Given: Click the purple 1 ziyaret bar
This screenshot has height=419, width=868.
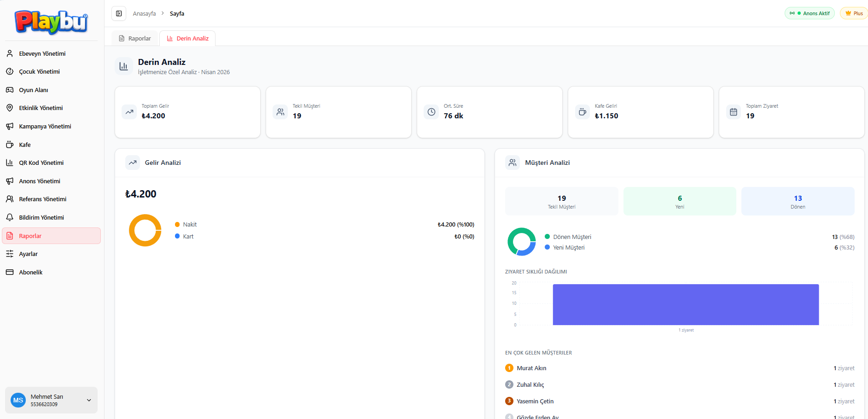Looking at the screenshot, I should coord(686,304).
